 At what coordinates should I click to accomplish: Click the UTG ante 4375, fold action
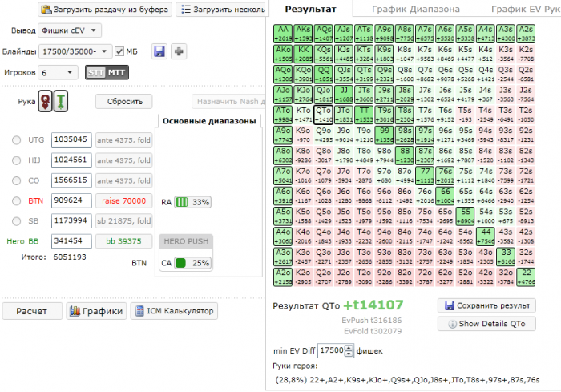point(123,140)
